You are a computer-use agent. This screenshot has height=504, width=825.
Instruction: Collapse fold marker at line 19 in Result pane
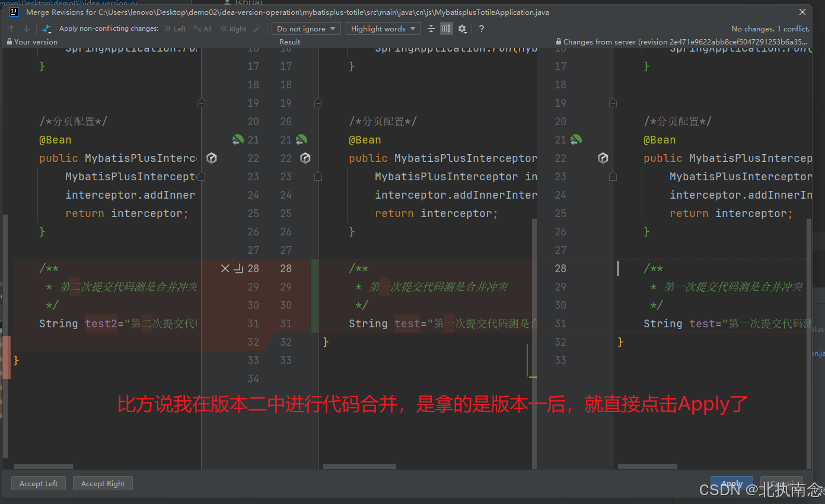point(318,103)
